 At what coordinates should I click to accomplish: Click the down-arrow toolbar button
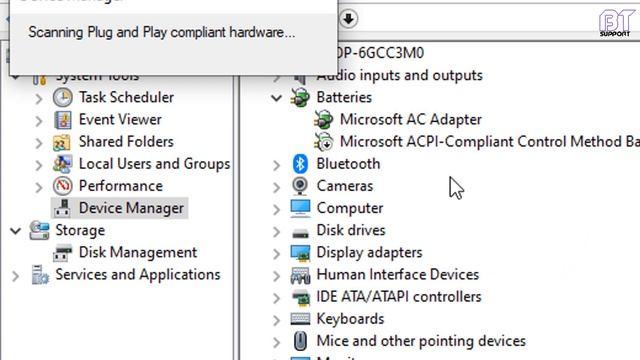click(348, 19)
